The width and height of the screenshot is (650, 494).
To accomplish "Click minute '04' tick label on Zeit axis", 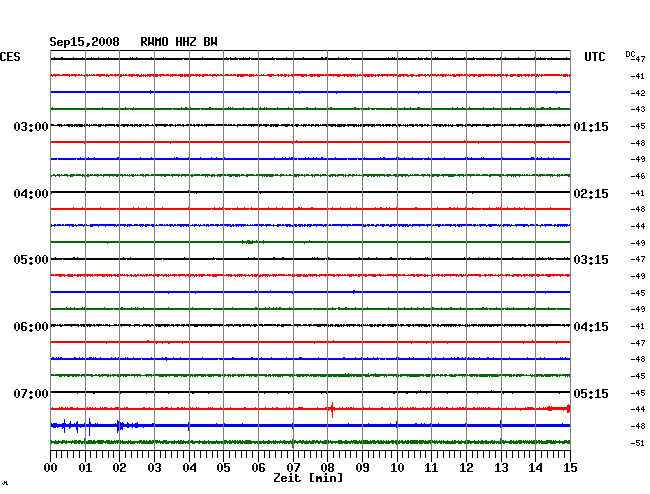I will 189,468.
